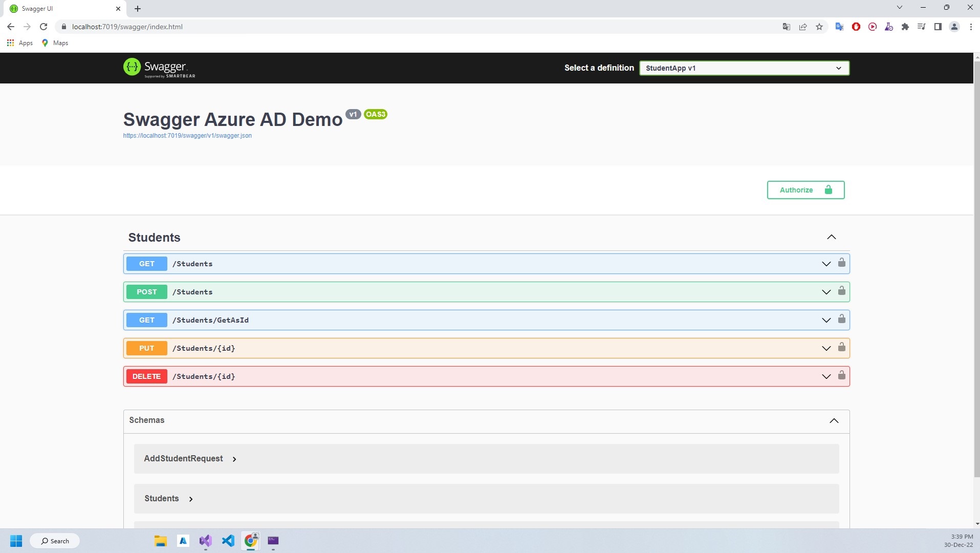This screenshot has width=980, height=553.
Task: Bookmark this page with the star icon
Action: pos(819,27)
